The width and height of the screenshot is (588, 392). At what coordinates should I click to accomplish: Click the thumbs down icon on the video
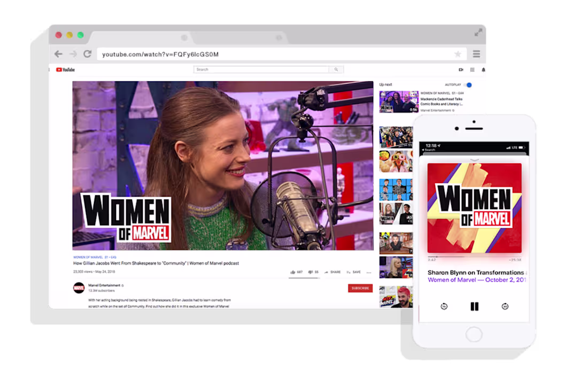click(310, 272)
